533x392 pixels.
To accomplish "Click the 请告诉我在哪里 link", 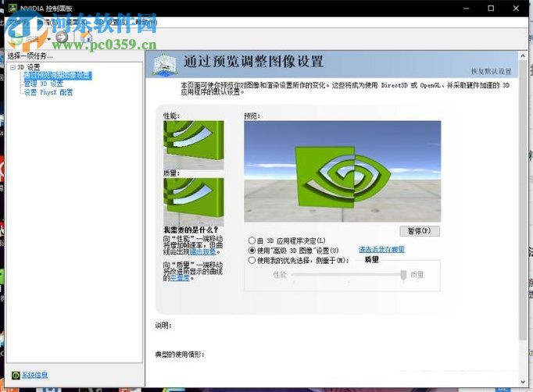I will coord(381,249).
